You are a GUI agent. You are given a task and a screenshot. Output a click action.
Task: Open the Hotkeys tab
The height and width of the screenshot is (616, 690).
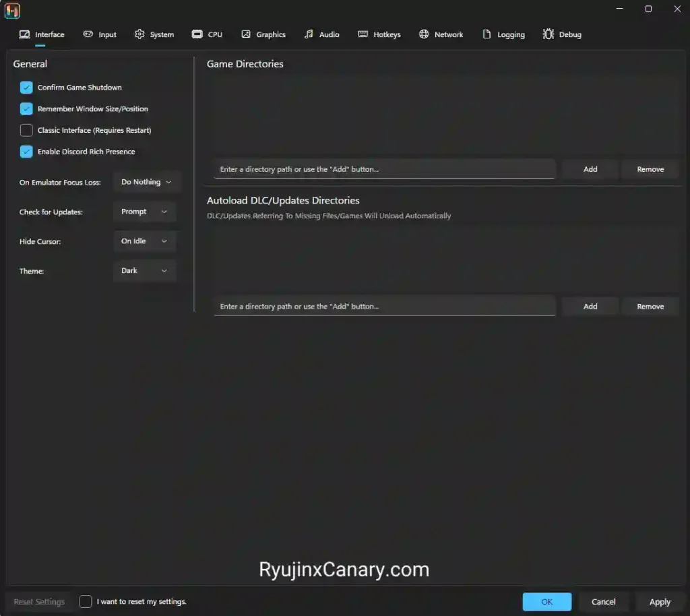379,34
